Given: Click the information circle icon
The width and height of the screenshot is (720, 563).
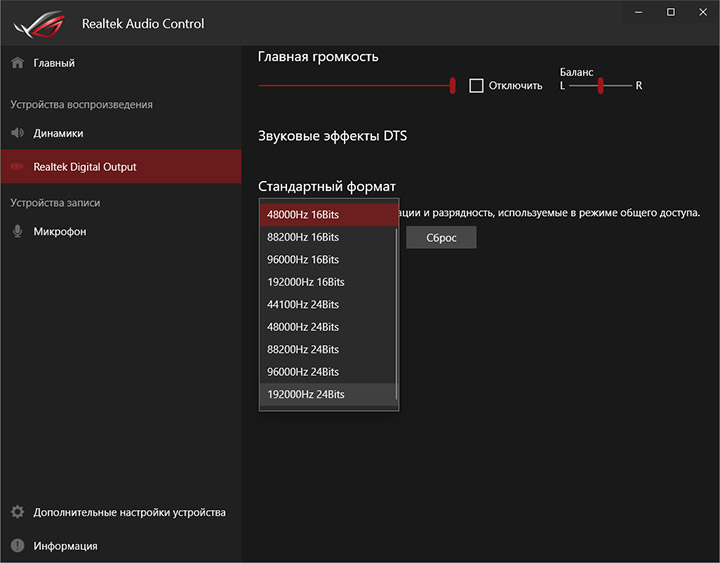Looking at the screenshot, I should point(17,546).
